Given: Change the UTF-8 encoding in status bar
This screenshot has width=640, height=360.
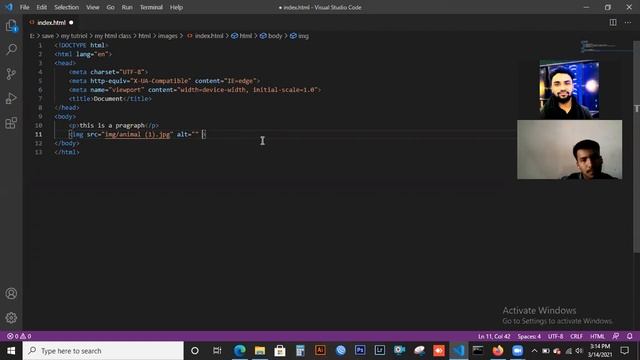Looking at the screenshot, I should tap(556, 336).
